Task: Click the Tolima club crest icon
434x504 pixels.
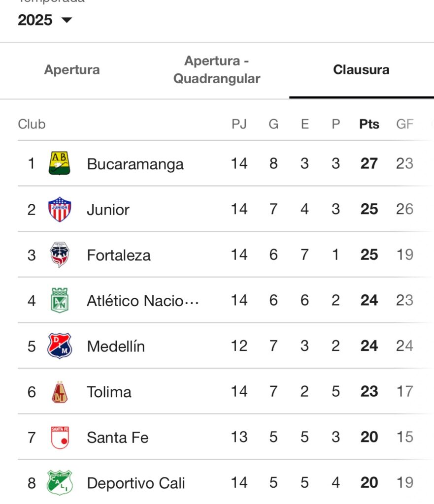Action: (60, 392)
